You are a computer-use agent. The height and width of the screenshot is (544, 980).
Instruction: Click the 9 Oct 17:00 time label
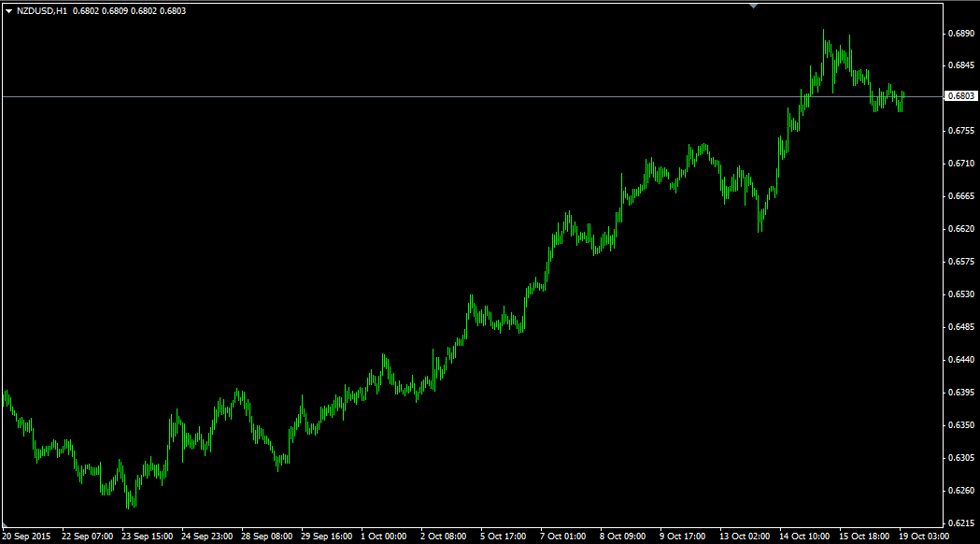683,537
